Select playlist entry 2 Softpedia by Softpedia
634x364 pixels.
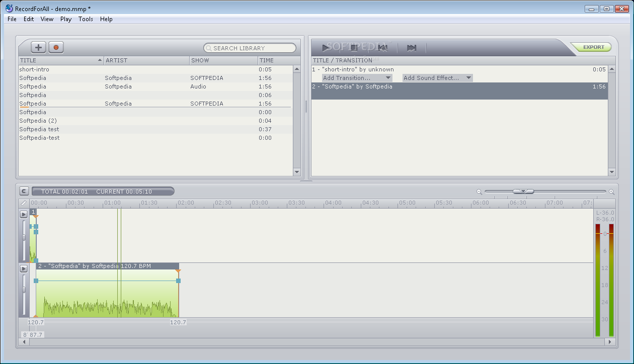pos(459,90)
